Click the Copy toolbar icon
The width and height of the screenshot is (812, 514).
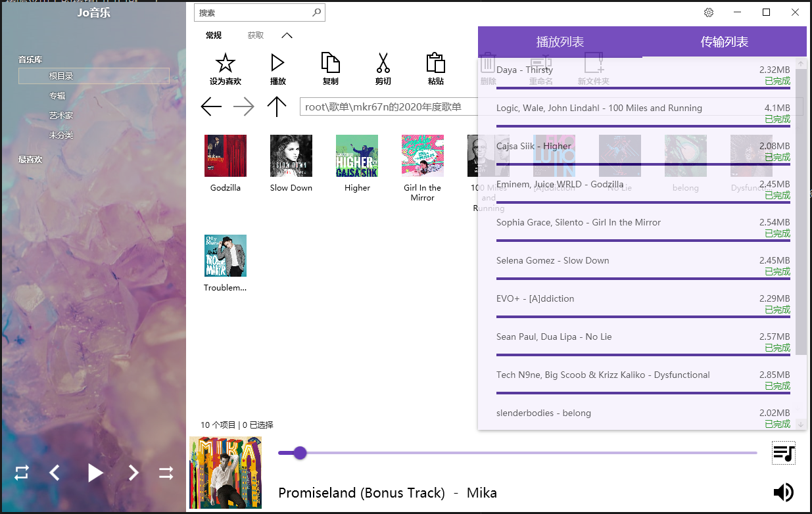[x=330, y=63]
